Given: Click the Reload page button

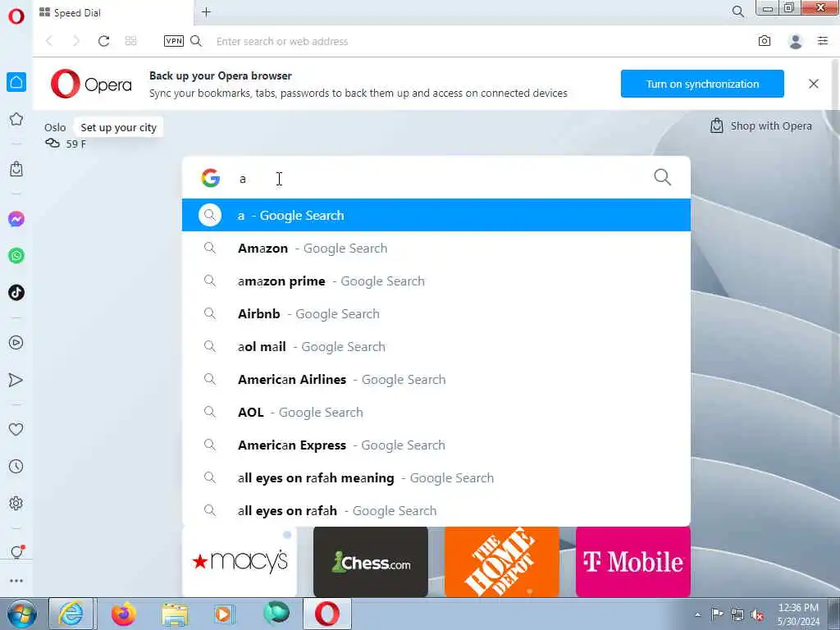Looking at the screenshot, I should tap(103, 41).
